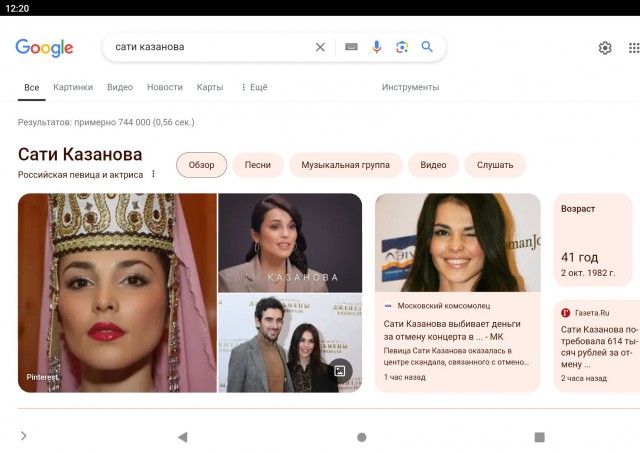Open 'Инструменты' search tools
Screen dimensions: 640x453
[x=410, y=87]
